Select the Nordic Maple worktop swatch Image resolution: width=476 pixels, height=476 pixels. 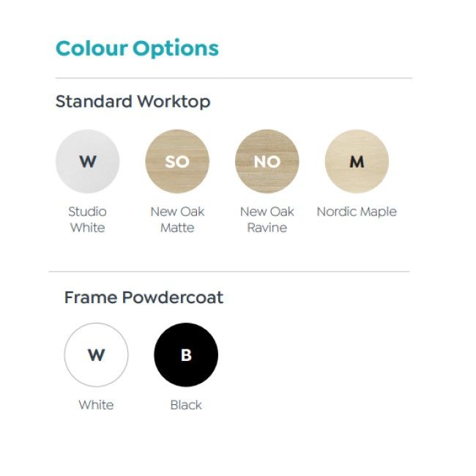(x=357, y=161)
